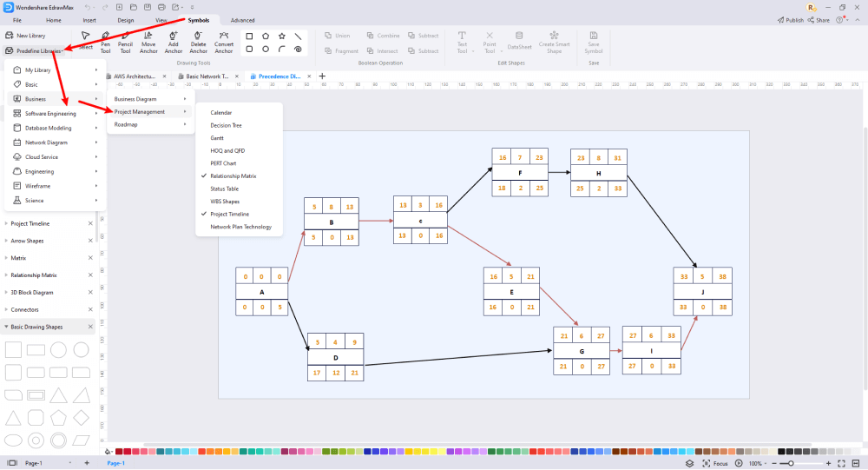Select the Pen Tool
Viewport: 868px width, 470px height.
105,43
